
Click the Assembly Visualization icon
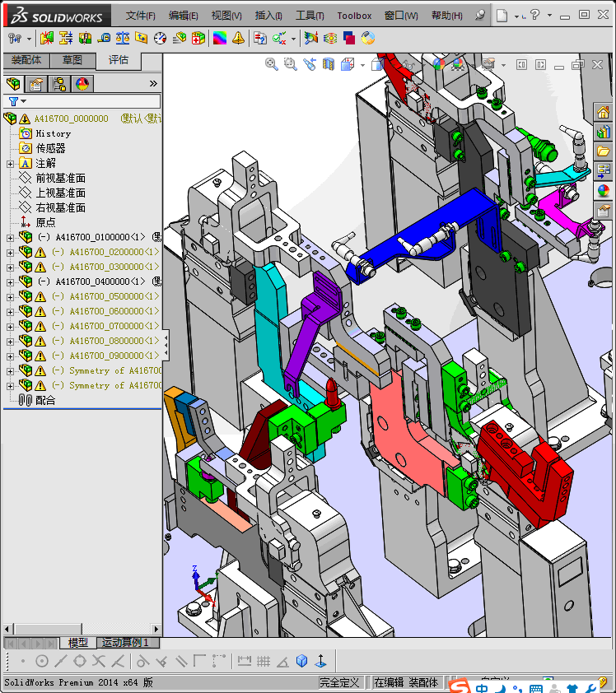tap(179, 39)
